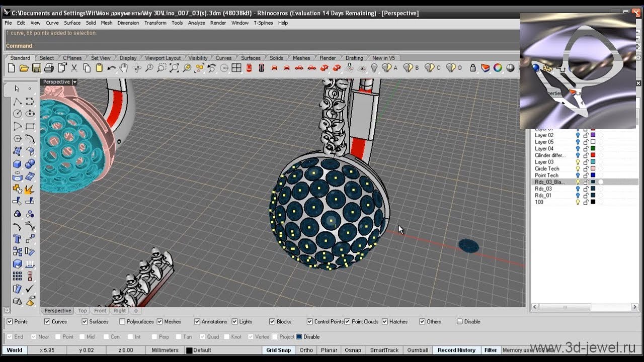Click the Layer 04 color swatch

tap(593, 149)
